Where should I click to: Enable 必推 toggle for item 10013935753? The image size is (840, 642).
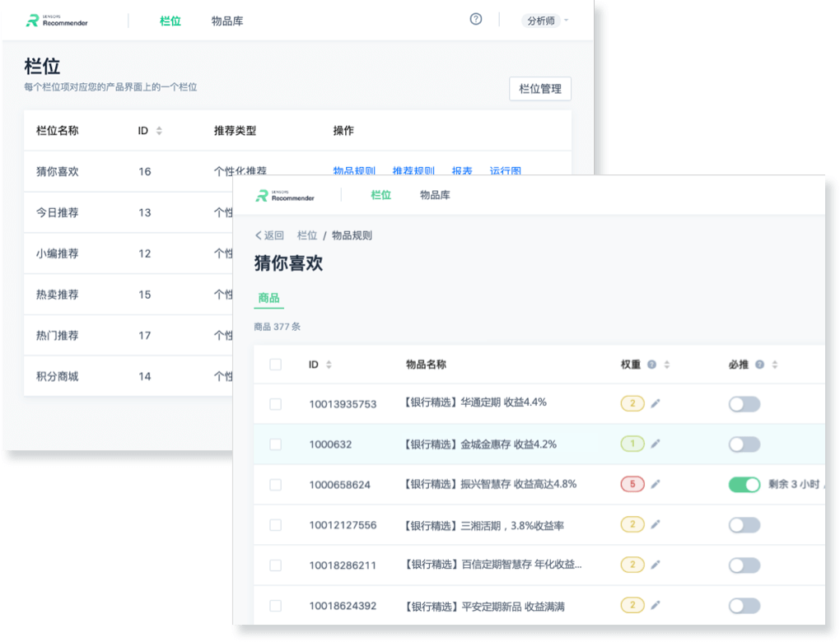coord(744,403)
